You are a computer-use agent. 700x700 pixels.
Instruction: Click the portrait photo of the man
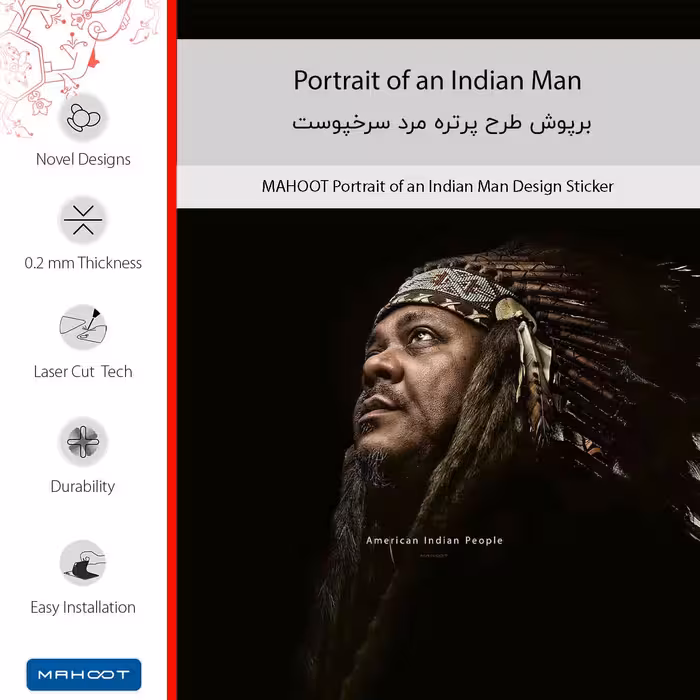tap(438, 454)
